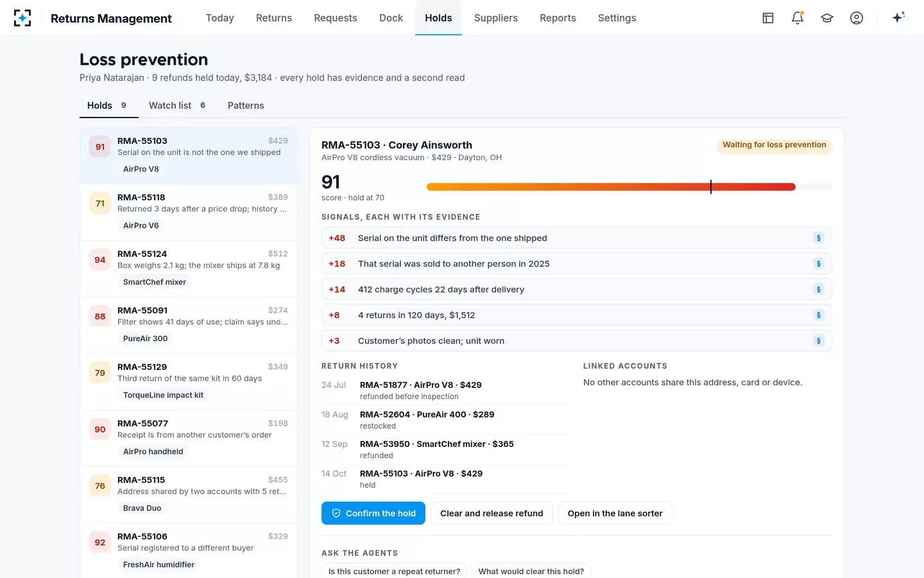The image size is (924, 578).
Task: Open the learning graduation cap icon
Action: coord(827,18)
